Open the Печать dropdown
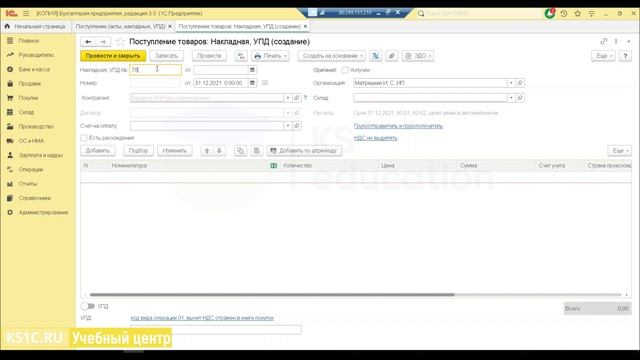Screen dimensions: 640x360 tap(270, 56)
